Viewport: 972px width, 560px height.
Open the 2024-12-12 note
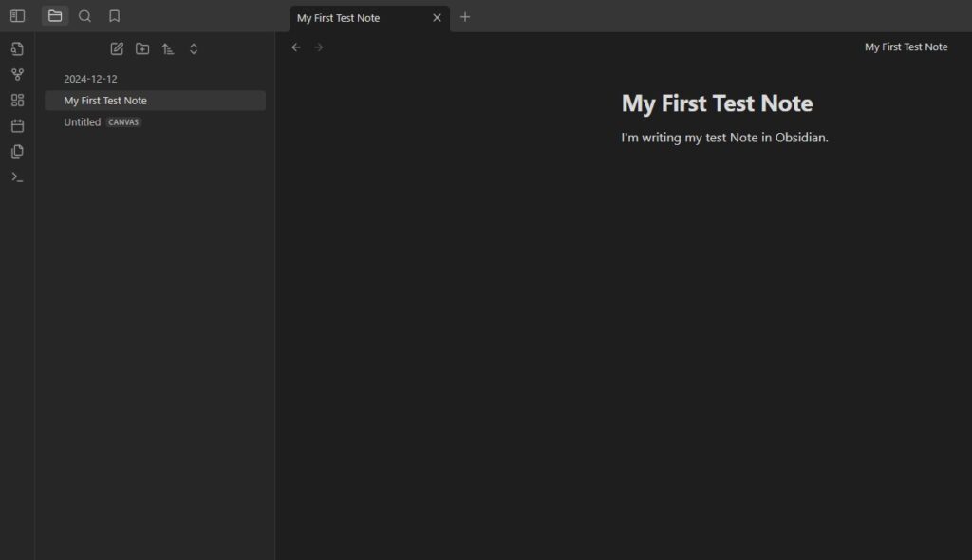[x=91, y=79]
